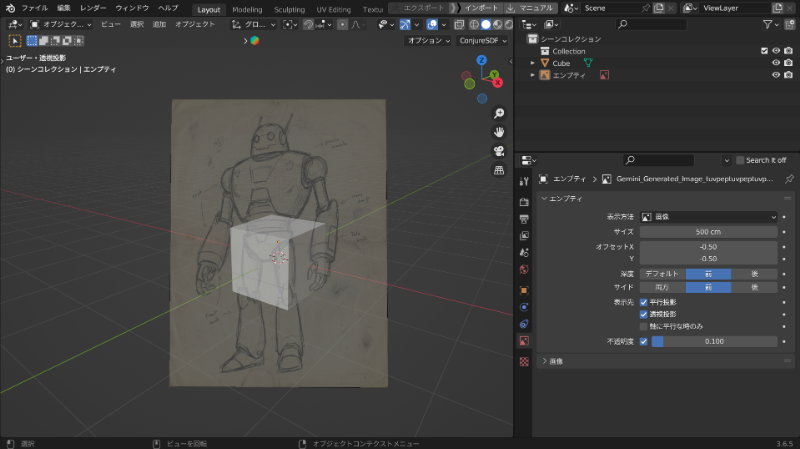The width and height of the screenshot is (800, 449).
Task: Toggle camera view with camera icon
Action: tap(498, 151)
